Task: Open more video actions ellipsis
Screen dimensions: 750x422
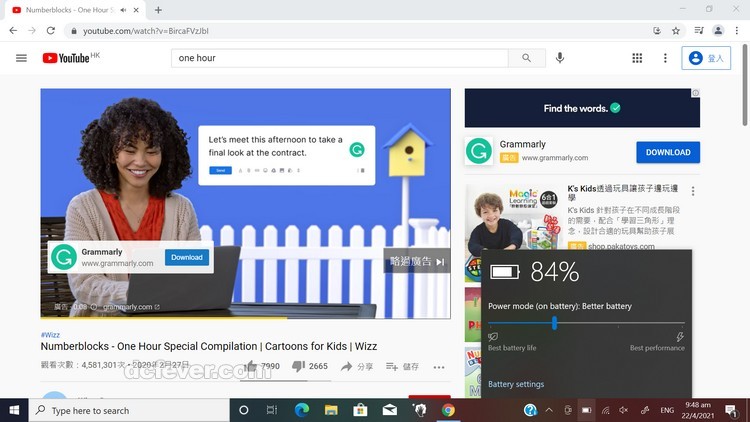Action: click(439, 367)
